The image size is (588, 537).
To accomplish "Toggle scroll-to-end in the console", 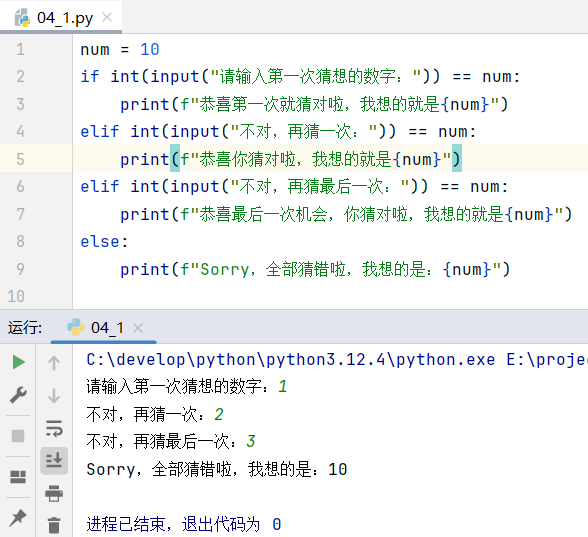I will tap(54, 460).
